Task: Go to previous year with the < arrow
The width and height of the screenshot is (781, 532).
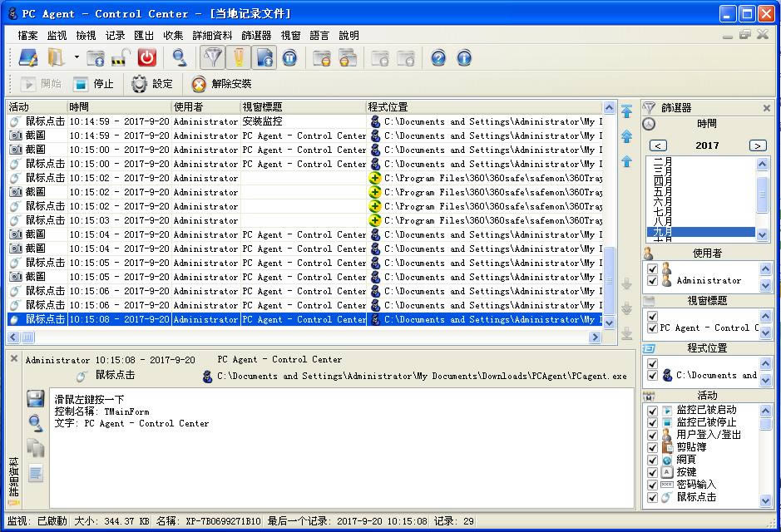Action: [x=658, y=145]
